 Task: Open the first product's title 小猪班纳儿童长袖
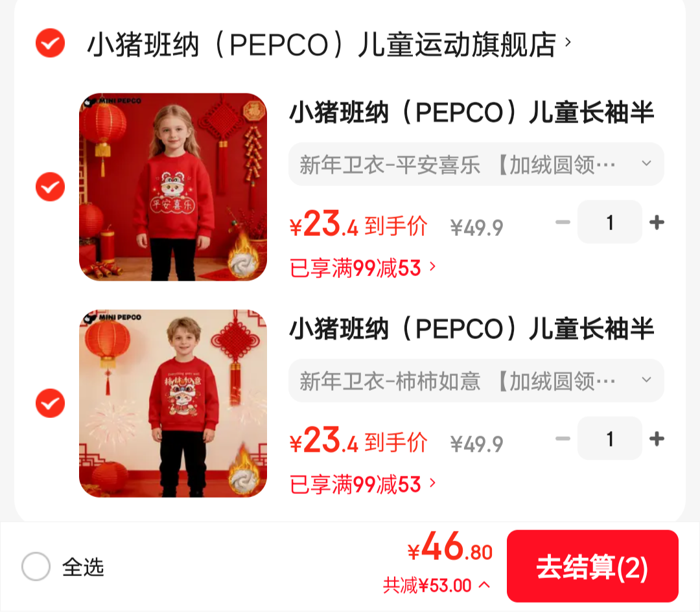click(x=471, y=112)
